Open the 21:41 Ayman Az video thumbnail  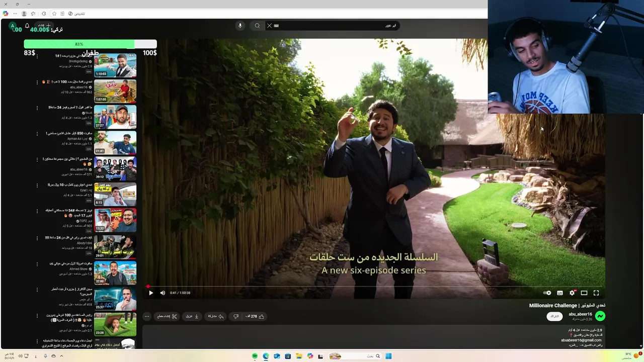(x=115, y=142)
